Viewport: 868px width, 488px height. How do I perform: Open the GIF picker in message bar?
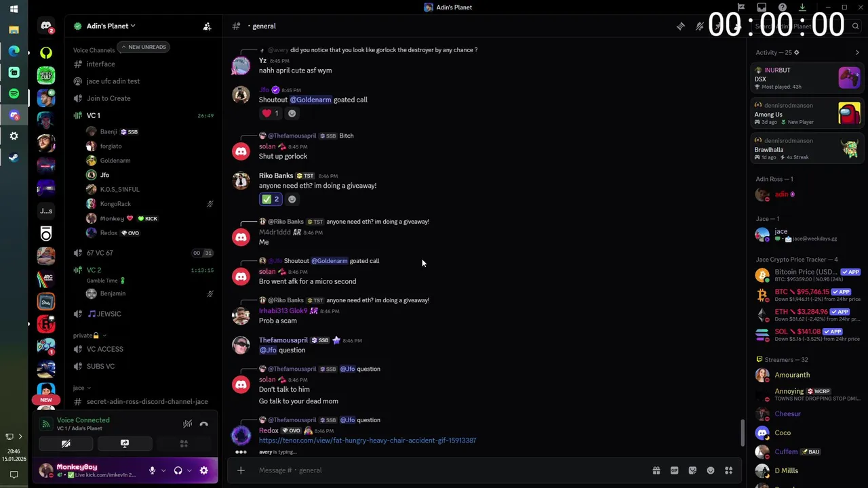(x=674, y=470)
